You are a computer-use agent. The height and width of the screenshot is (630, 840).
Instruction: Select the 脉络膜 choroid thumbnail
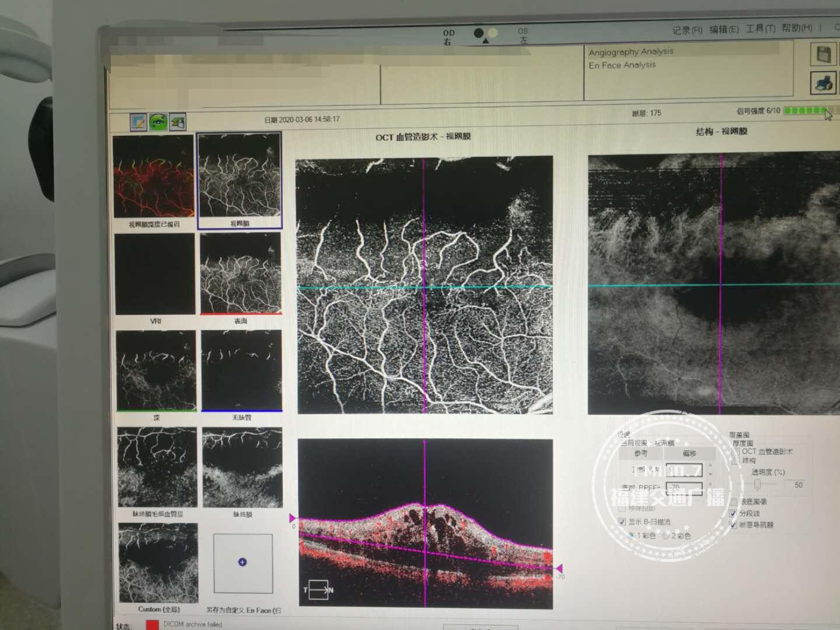(243, 467)
